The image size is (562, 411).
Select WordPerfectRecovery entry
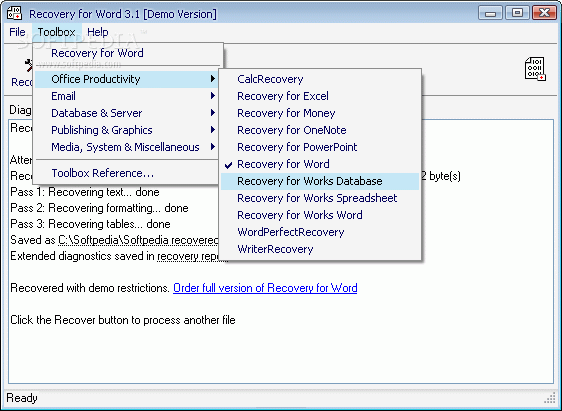click(x=320, y=232)
